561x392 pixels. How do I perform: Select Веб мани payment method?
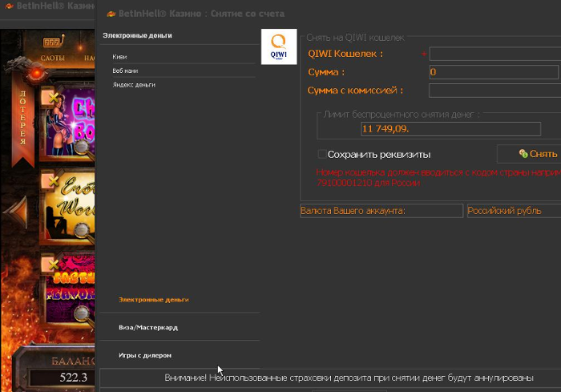tap(125, 71)
